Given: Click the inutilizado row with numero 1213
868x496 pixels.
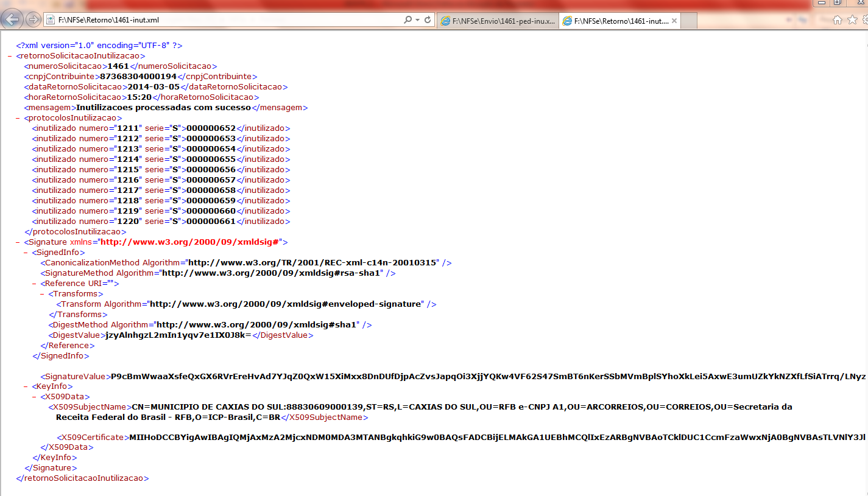Looking at the screenshot, I should (x=161, y=149).
